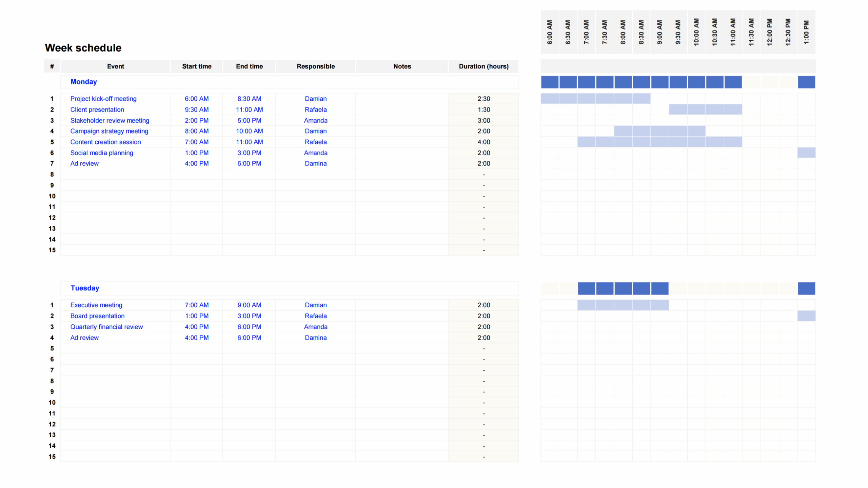Open the Campaign strategy meeting link

109,131
